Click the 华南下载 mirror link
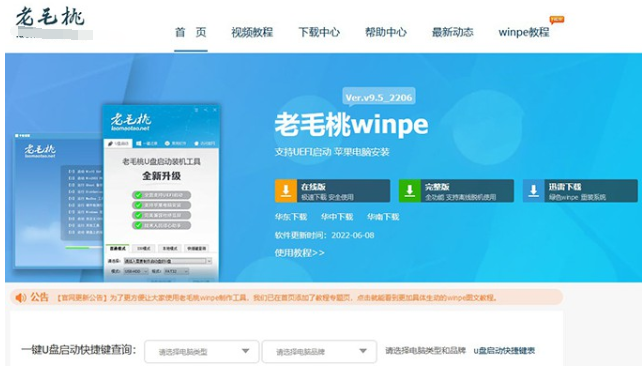Image resolution: width=642 pixels, height=370 pixels. click(383, 217)
